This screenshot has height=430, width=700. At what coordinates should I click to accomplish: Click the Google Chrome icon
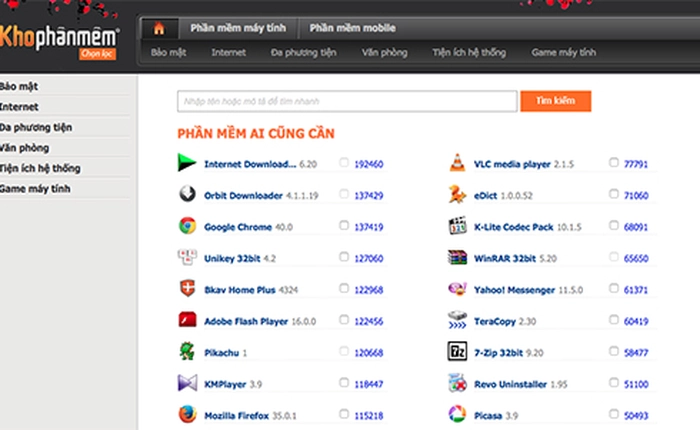(187, 226)
